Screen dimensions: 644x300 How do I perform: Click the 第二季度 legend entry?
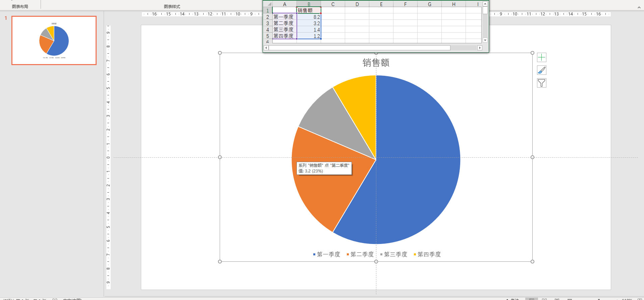point(360,254)
